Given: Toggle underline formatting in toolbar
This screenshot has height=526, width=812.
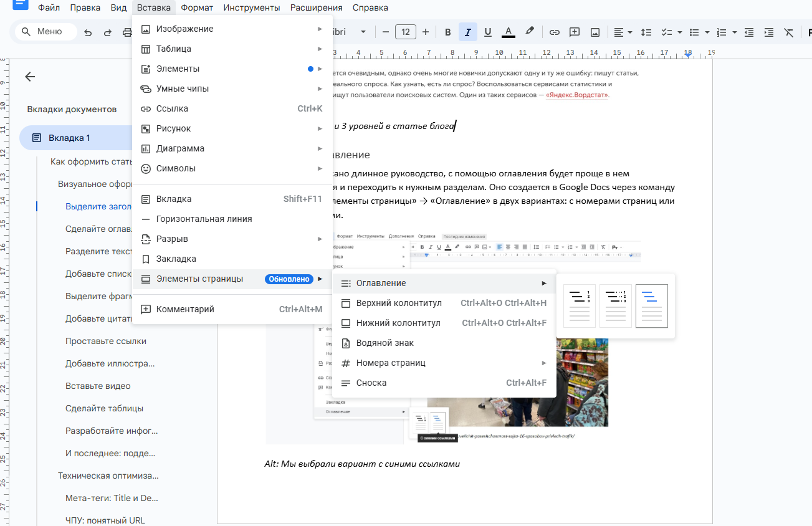Looking at the screenshot, I should pyautogui.click(x=487, y=32).
